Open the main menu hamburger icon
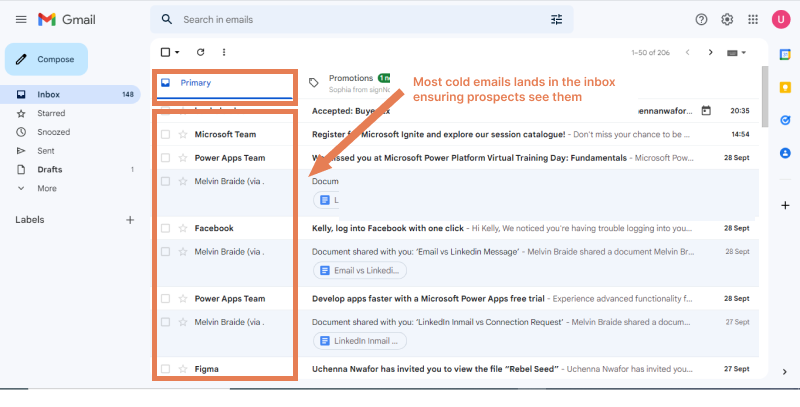The image size is (800, 407). (x=21, y=20)
